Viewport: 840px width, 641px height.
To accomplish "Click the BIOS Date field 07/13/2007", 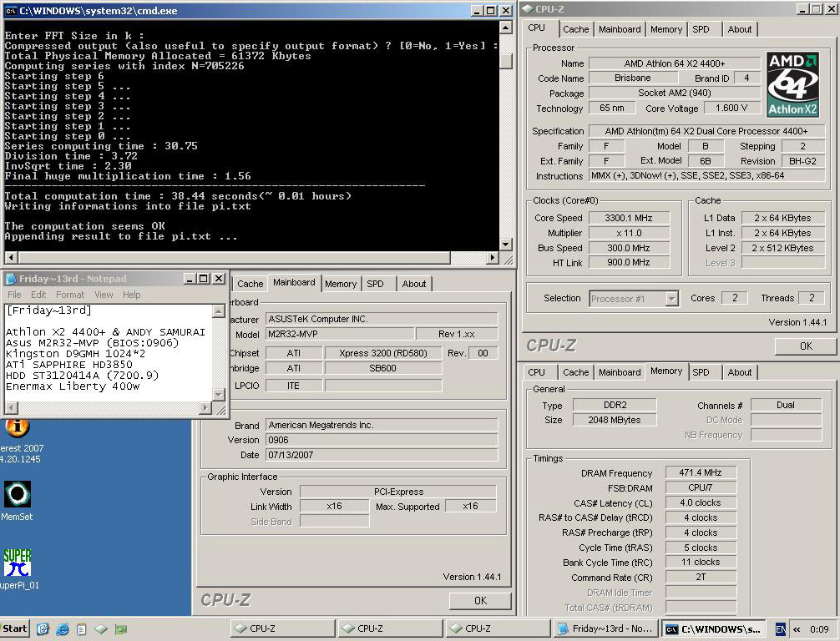I will pyautogui.click(x=382, y=455).
